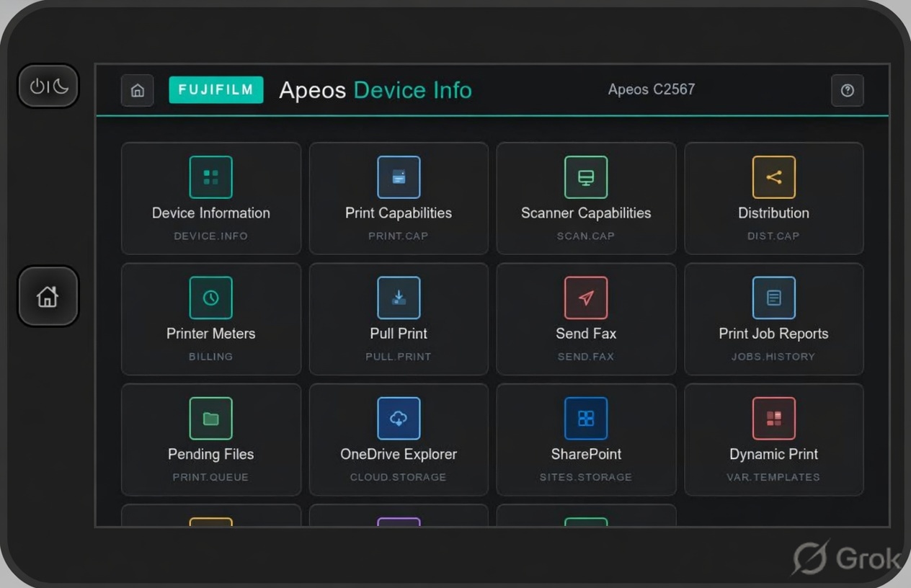
Task: Click the PRINT.CAP subtitle
Action: pyautogui.click(x=399, y=236)
